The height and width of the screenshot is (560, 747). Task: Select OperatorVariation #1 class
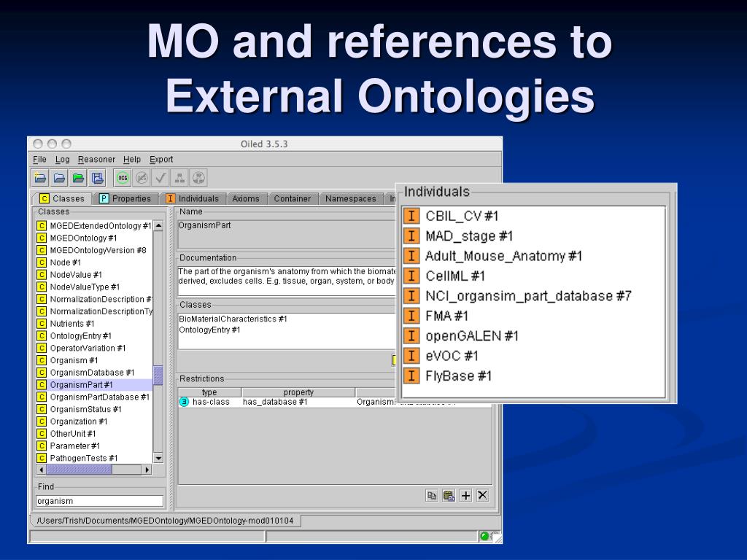[x=88, y=348]
